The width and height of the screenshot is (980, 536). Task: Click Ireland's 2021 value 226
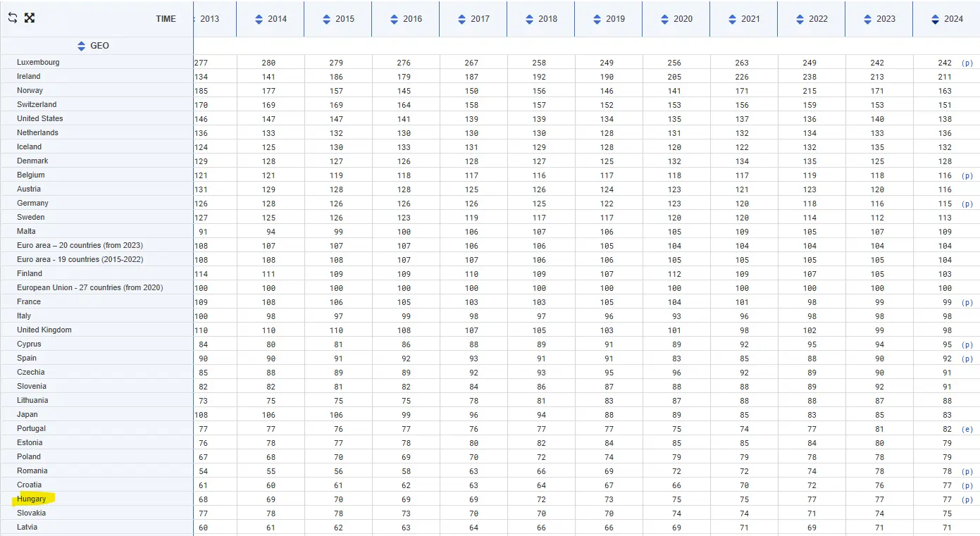coord(742,77)
